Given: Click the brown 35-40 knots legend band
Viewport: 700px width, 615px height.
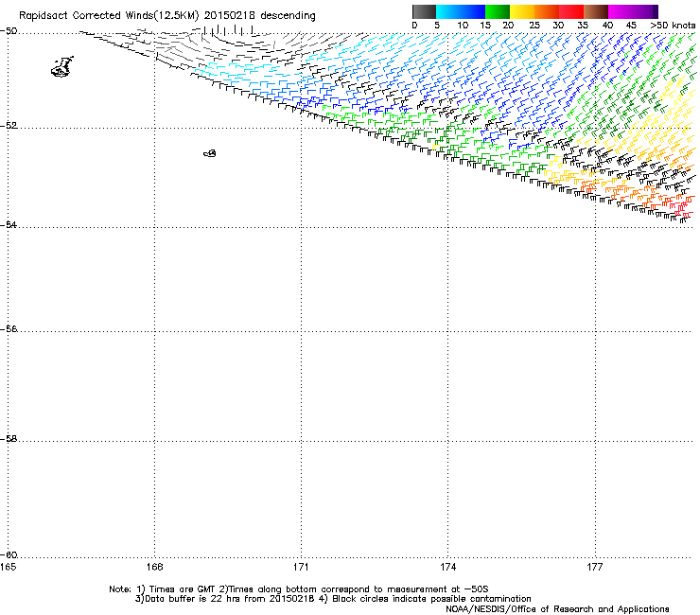Looking at the screenshot, I should [596, 11].
